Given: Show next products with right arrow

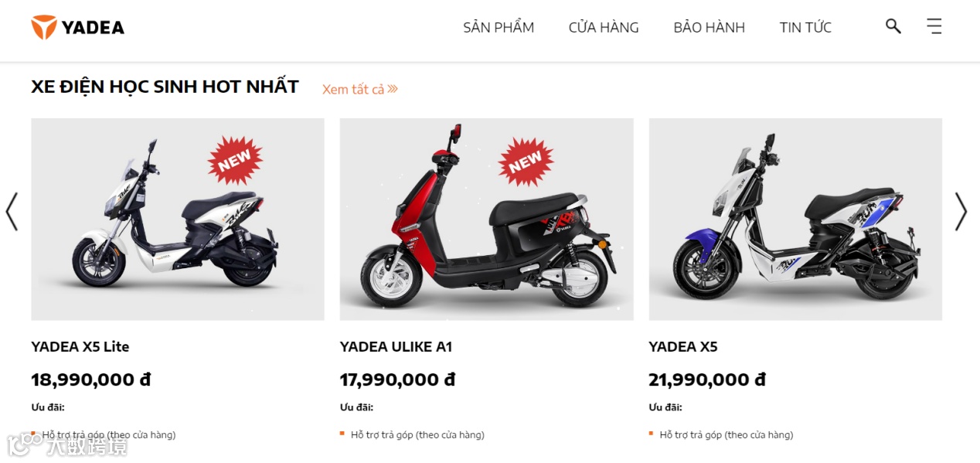Looking at the screenshot, I should pos(961,211).
